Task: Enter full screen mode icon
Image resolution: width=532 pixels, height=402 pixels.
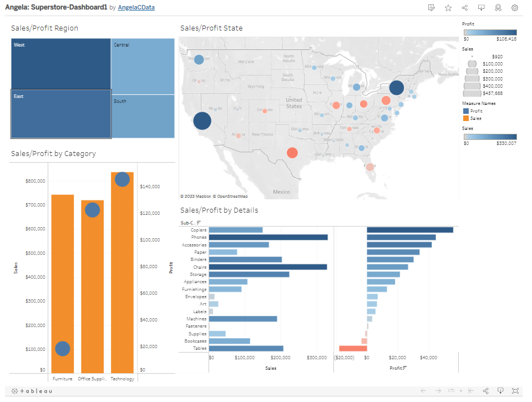Action: (x=515, y=391)
